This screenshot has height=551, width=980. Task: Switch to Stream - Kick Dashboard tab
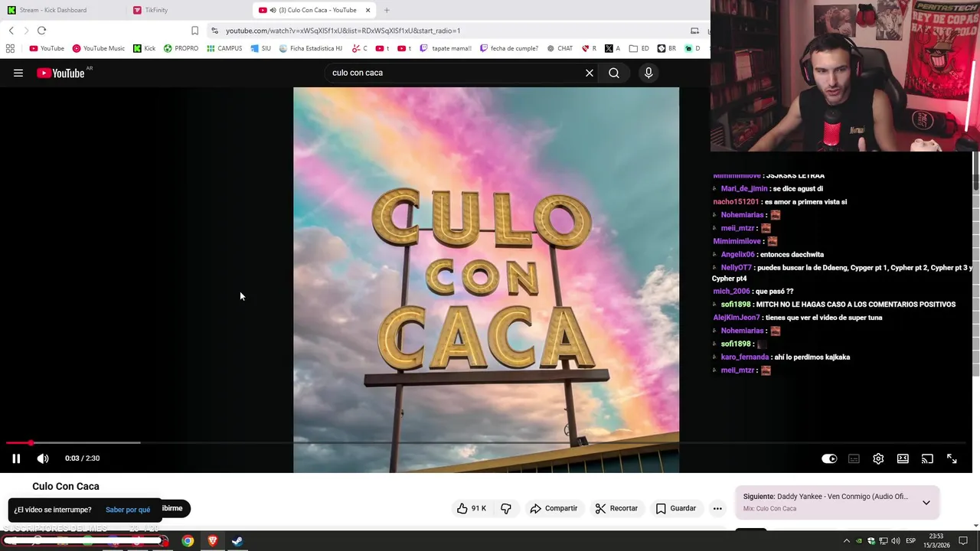pyautogui.click(x=53, y=10)
